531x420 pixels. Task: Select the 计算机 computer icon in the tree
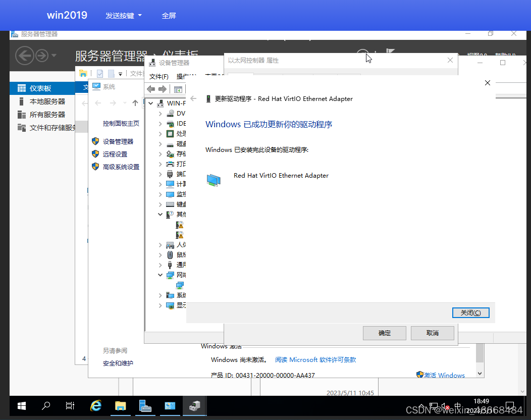[170, 184]
